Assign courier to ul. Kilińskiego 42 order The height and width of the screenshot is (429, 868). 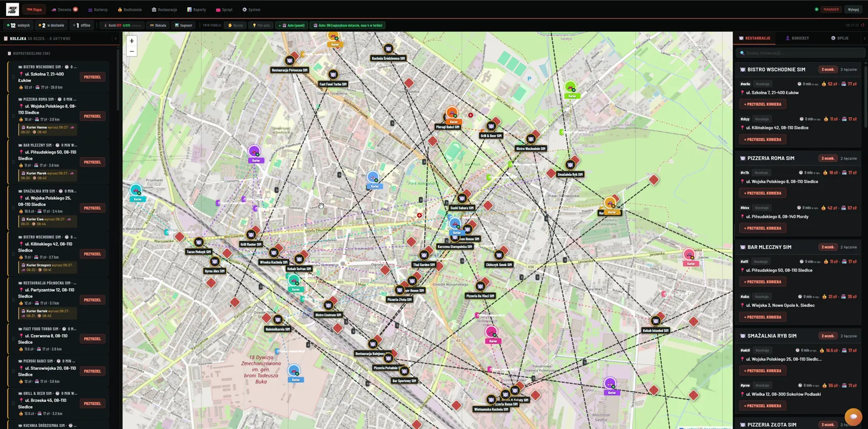click(763, 140)
